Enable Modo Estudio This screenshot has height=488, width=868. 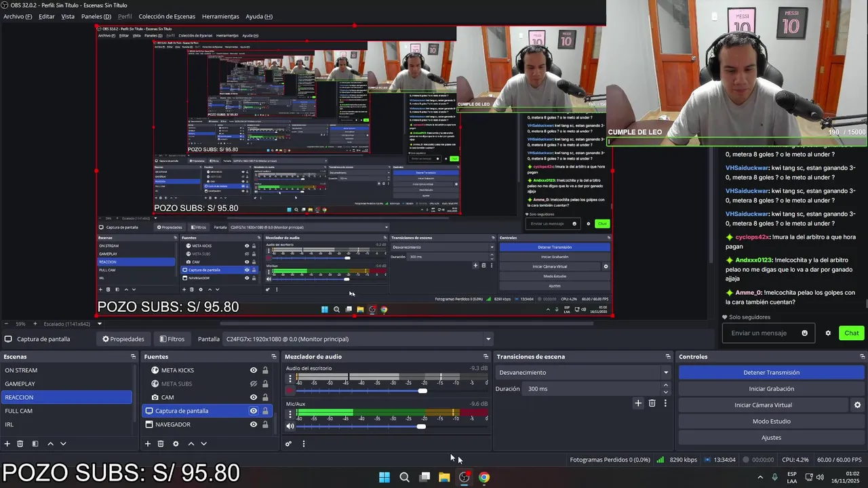(x=772, y=421)
